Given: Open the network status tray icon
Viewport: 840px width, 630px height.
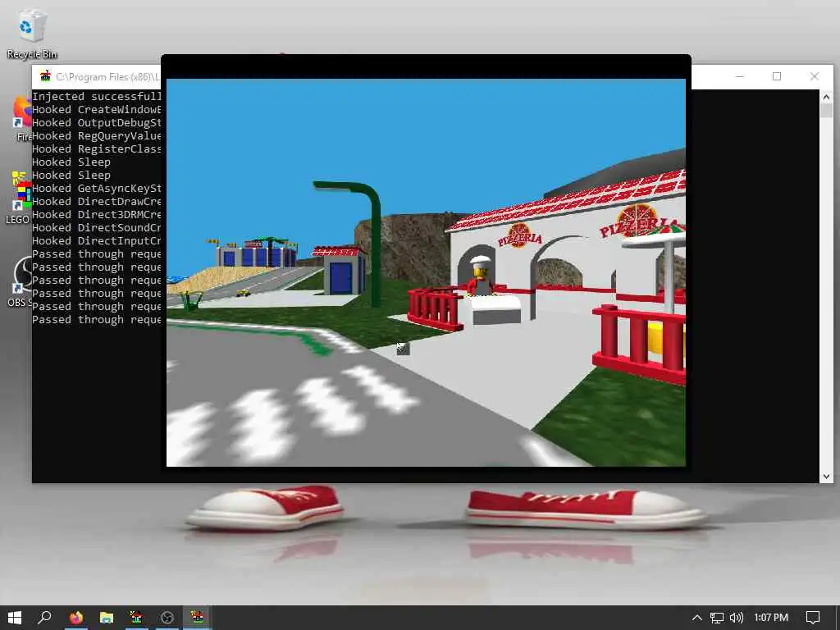Looking at the screenshot, I should pos(717,618).
